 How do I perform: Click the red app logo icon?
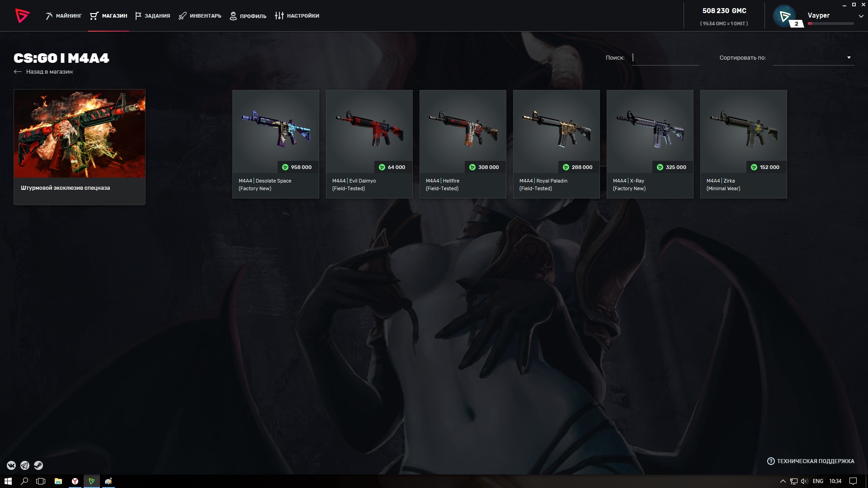pos(22,16)
